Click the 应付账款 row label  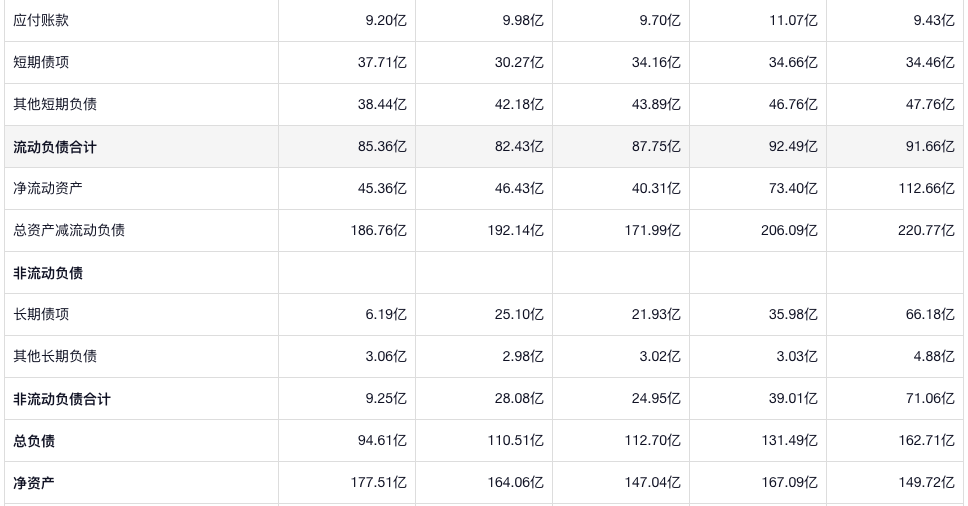click(41, 21)
